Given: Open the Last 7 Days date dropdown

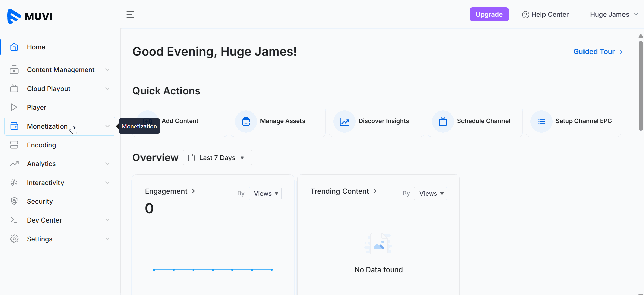Looking at the screenshot, I should pos(217,158).
